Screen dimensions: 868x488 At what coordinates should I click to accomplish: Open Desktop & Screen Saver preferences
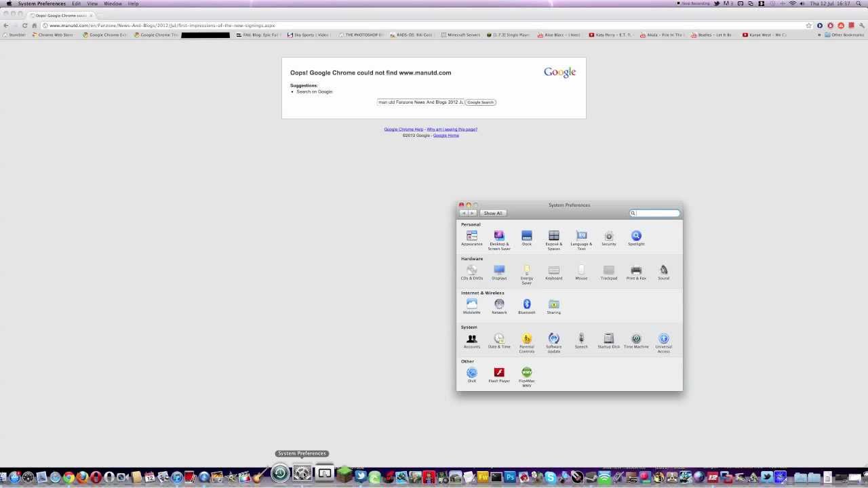[499, 240]
